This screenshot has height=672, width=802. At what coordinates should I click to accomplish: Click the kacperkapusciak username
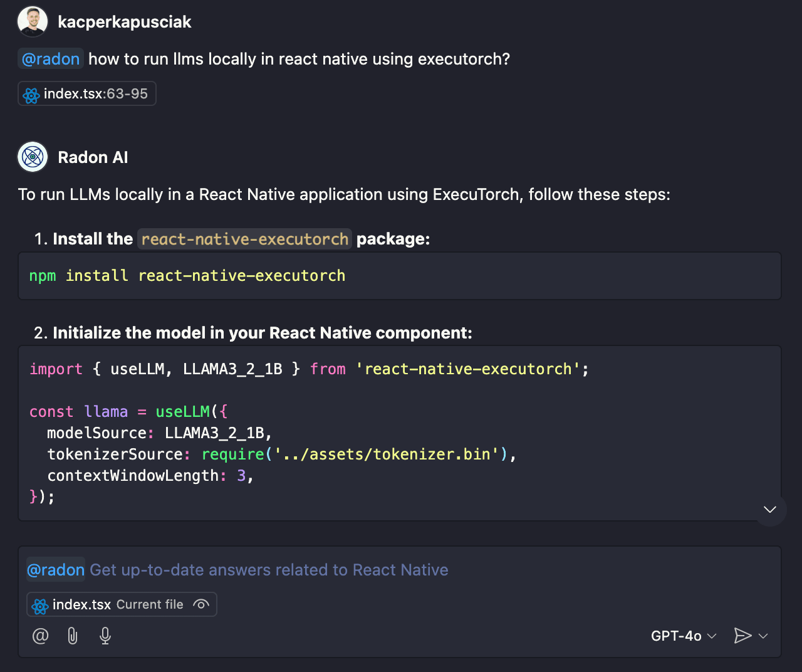(124, 22)
